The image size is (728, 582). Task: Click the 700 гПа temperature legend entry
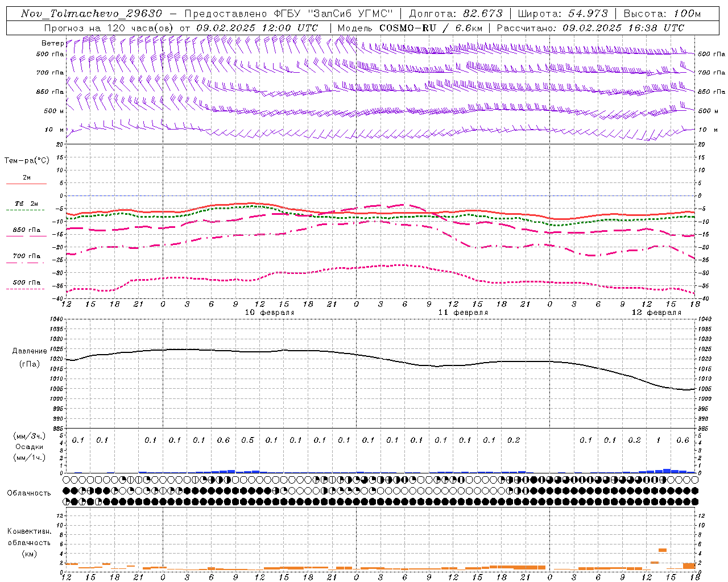point(26,256)
